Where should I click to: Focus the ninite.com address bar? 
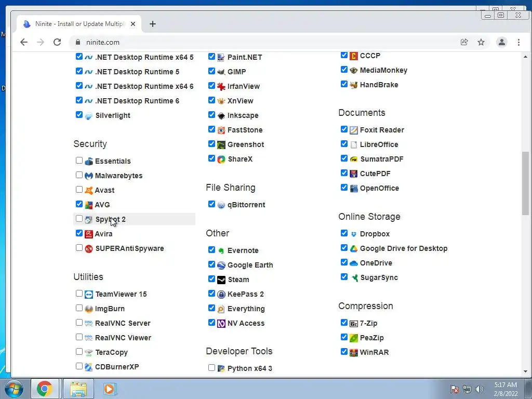[x=264, y=42]
